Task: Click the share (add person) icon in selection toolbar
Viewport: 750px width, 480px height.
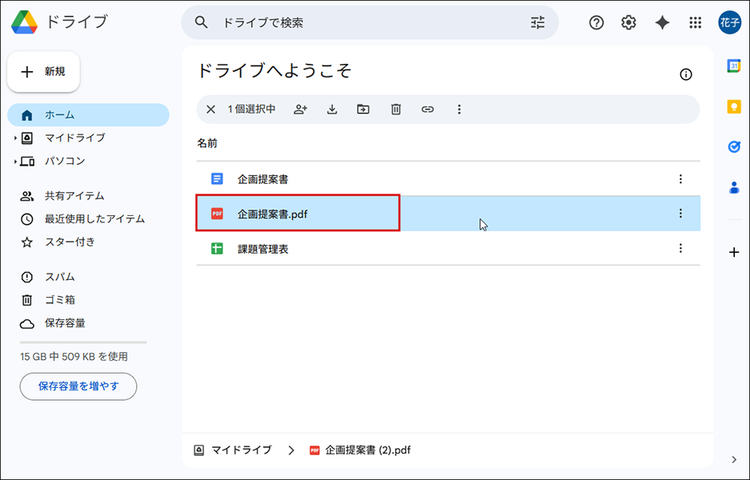Action: [300, 109]
